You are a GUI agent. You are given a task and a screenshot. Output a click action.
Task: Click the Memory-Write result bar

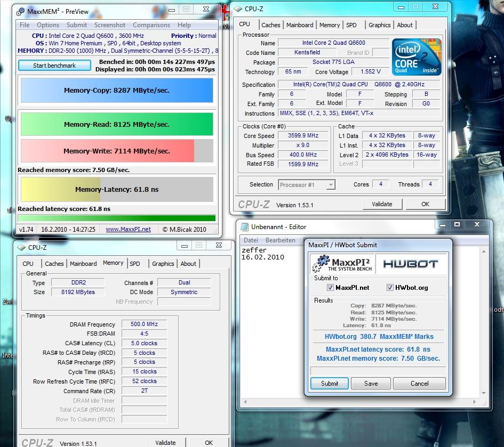coord(117,151)
